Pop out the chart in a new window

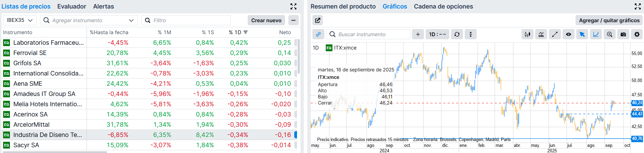(318, 20)
